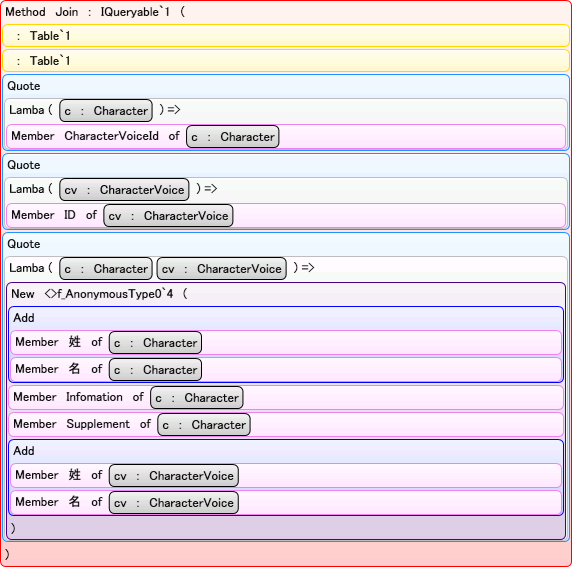Viewport: 572px width, 567px height.
Task: Click the first Add node header
Action: 24,318
